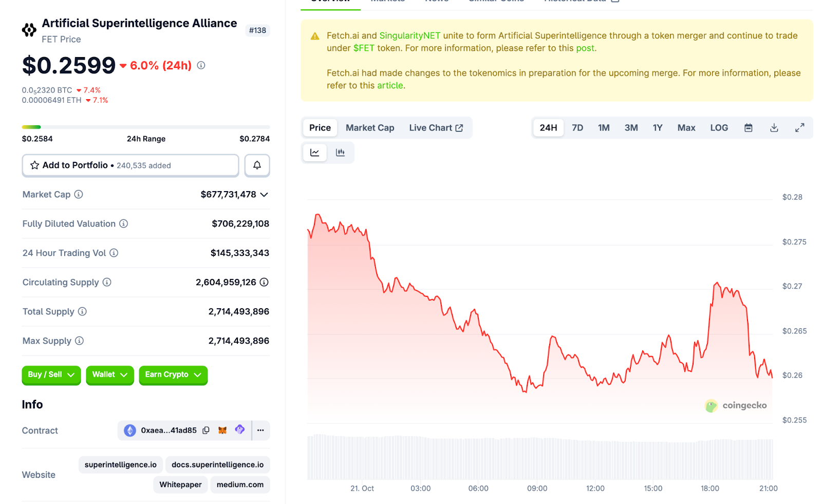
Task: Select the line chart view icon
Action: 314,153
